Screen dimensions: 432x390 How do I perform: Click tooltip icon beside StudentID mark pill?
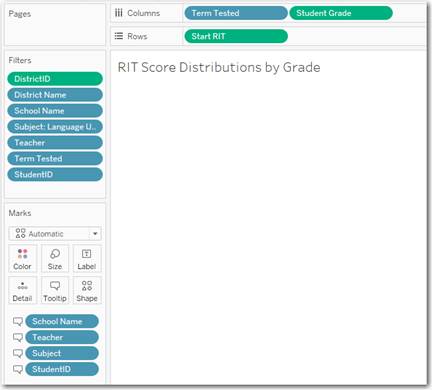pos(17,369)
